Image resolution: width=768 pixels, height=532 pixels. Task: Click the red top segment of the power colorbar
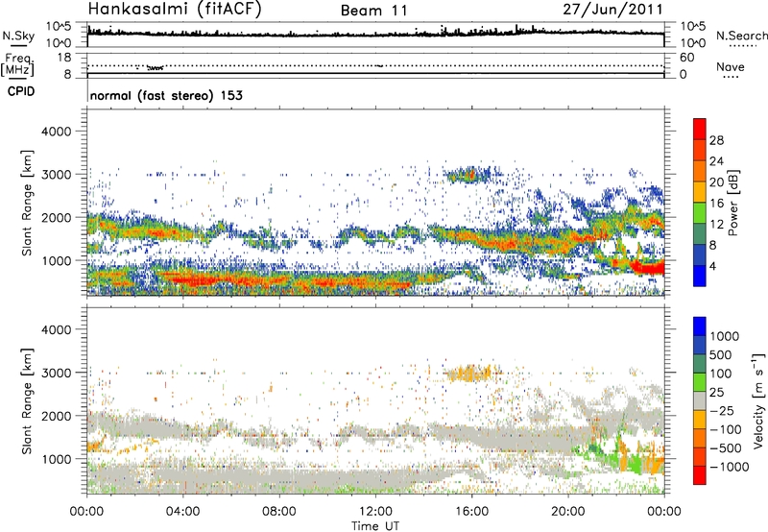(x=700, y=129)
